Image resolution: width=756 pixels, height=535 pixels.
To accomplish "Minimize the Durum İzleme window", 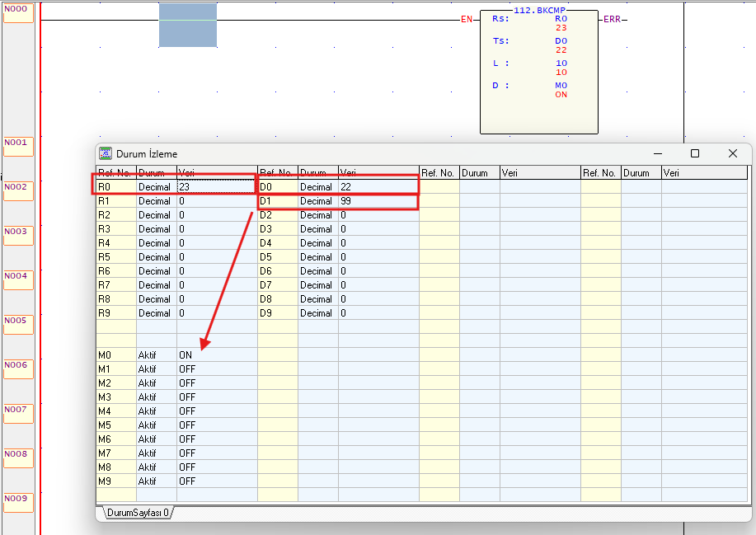I will 657,153.
